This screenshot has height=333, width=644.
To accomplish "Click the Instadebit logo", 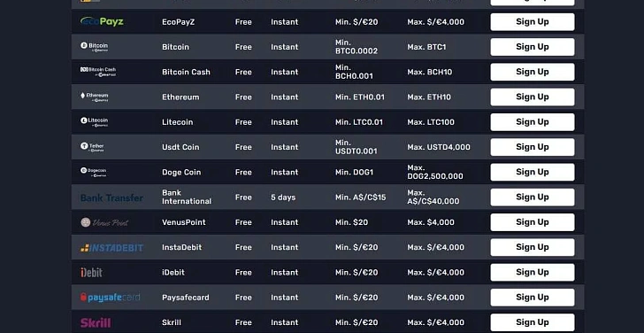I will pyautogui.click(x=111, y=247).
